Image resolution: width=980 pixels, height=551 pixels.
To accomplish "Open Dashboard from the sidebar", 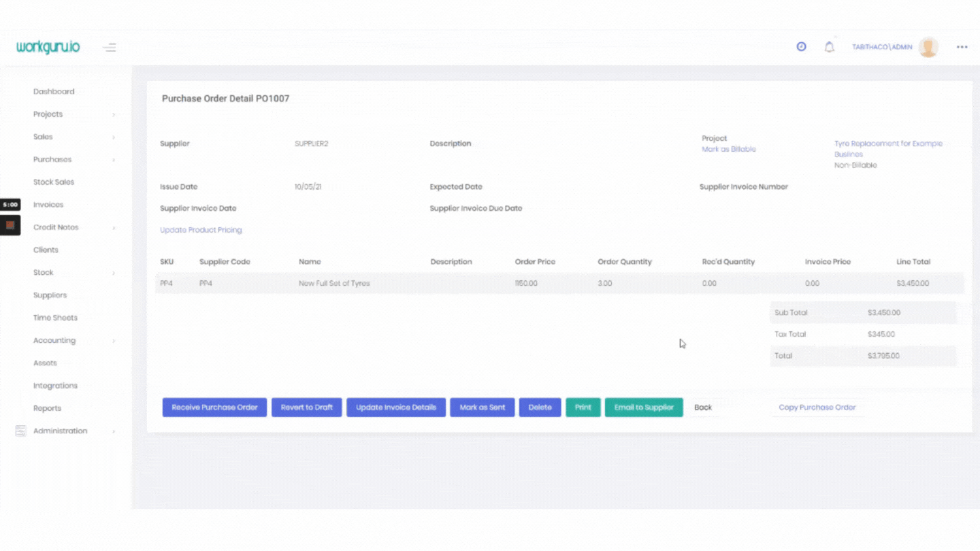I will click(x=54, y=92).
